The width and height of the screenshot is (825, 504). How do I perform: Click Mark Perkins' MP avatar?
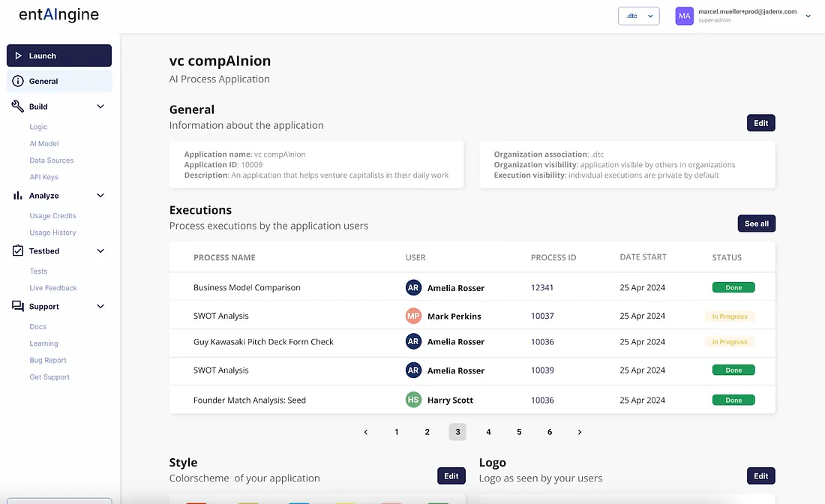coord(413,316)
